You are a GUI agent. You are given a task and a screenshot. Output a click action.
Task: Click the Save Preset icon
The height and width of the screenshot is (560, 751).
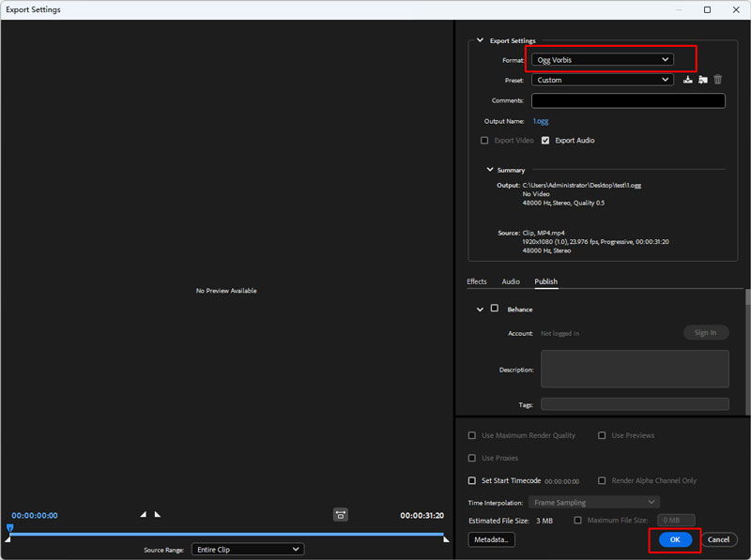point(687,80)
